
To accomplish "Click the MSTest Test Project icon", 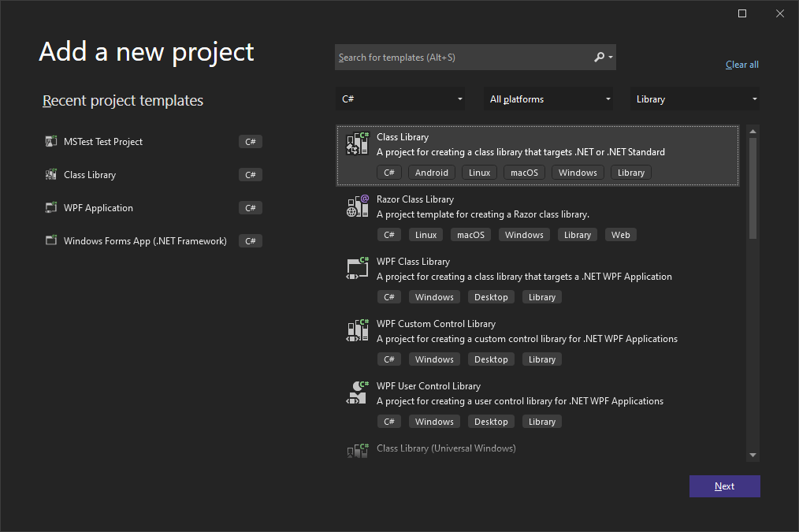I will 51,142.
